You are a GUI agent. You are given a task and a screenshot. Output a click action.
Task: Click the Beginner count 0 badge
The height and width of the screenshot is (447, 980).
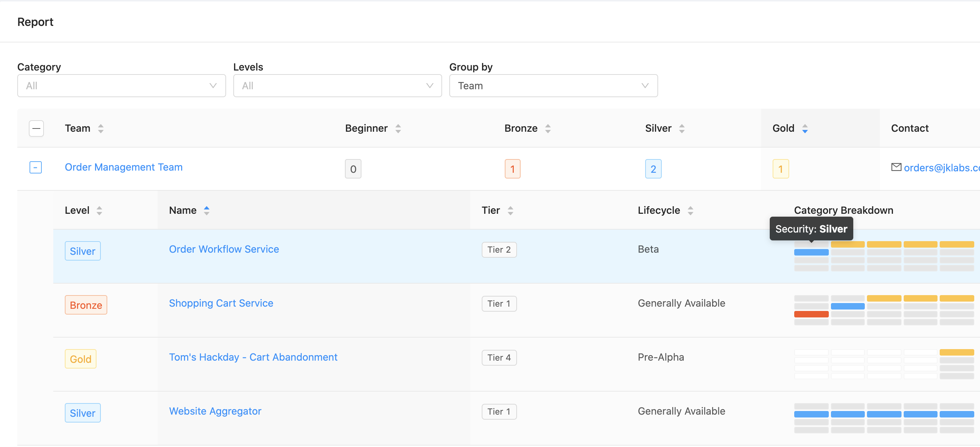tap(353, 169)
